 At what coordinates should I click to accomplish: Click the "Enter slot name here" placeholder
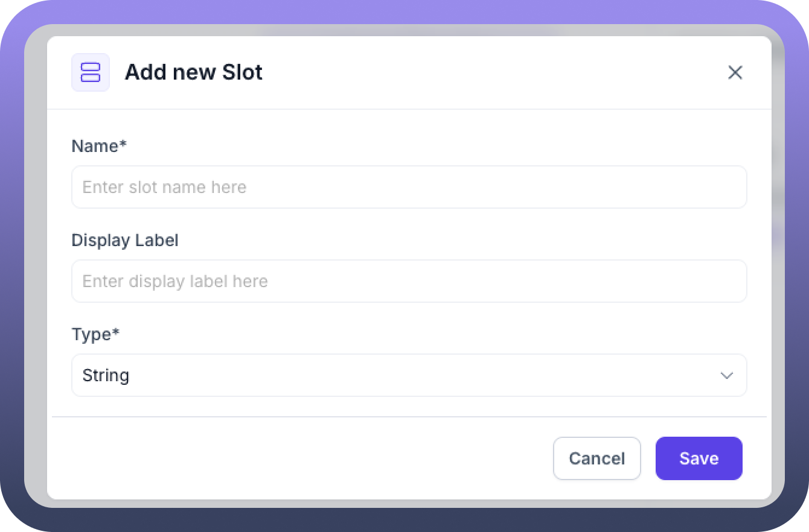coord(164,187)
